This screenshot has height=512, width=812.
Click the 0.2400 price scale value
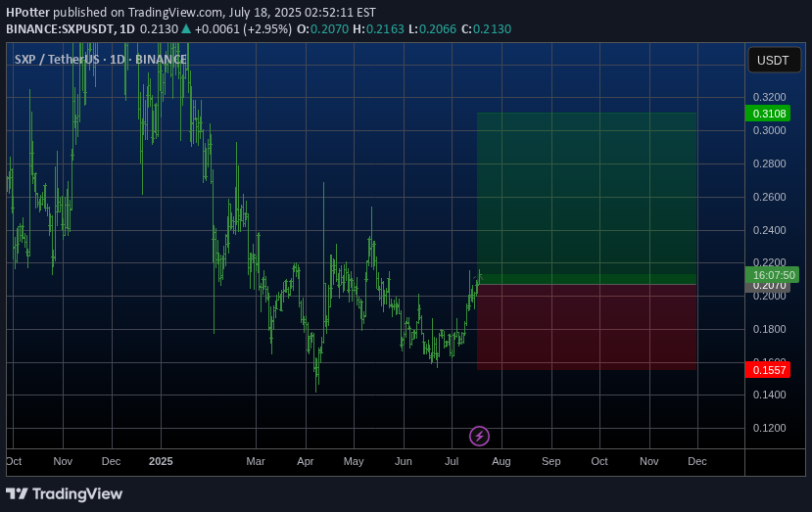(x=769, y=230)
